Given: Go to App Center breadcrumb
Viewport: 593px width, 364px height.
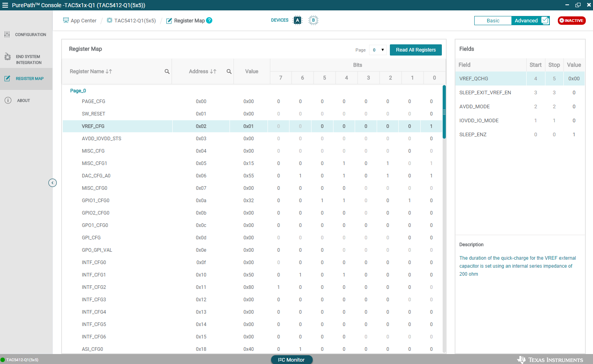Looking at the screenshot, I should [x=84, y=21].
